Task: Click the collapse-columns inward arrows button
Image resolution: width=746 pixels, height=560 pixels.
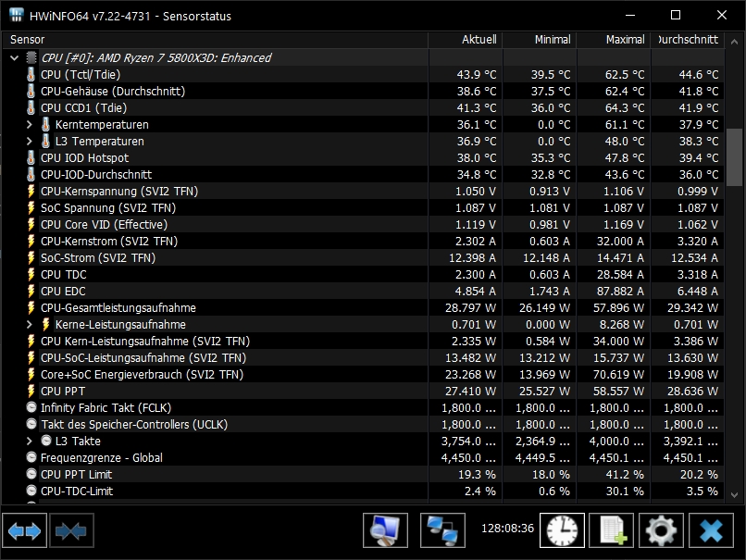Action: click(x=71, y=530)
